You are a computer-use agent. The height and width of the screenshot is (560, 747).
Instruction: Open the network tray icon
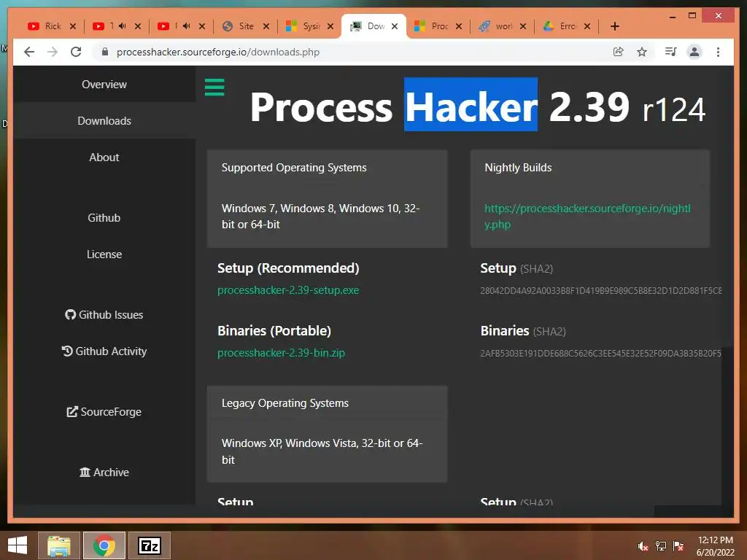[660, 546]
